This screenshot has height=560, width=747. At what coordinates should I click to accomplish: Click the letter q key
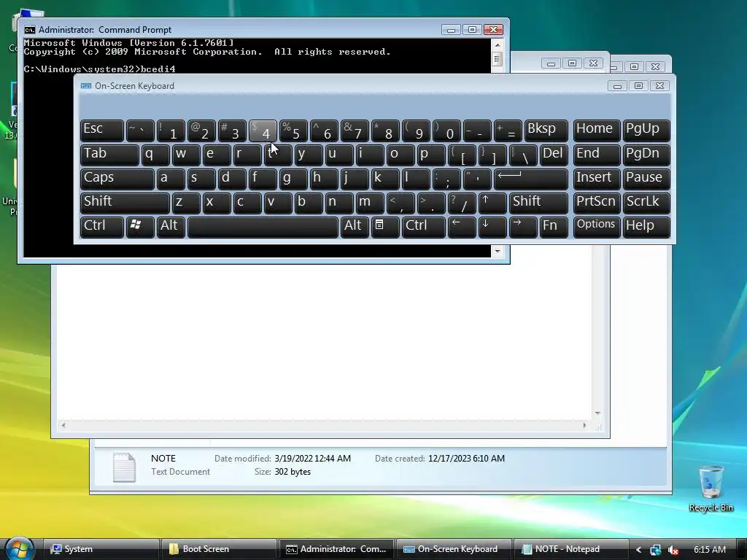(155, 155)
